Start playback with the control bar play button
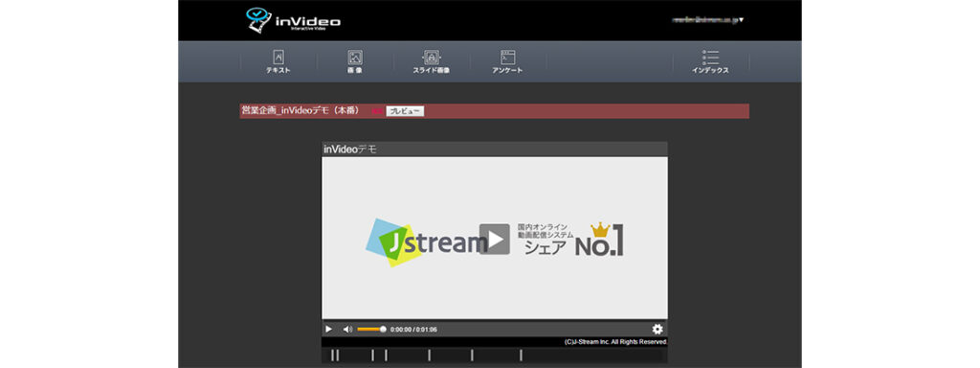This screenshot has height=368, width=980. [x=329, y=330]
